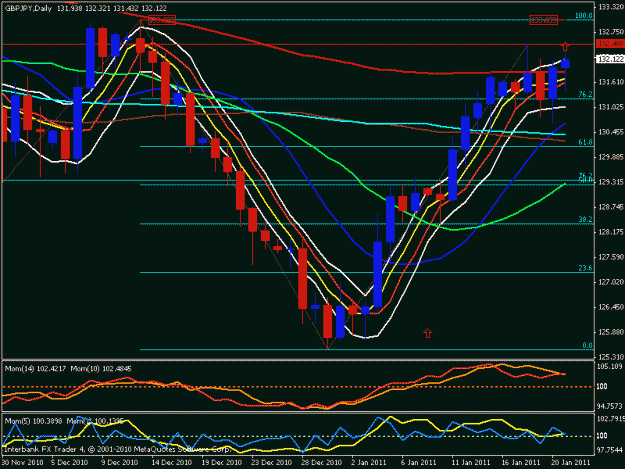Image resolution: width=625 pixels, height=469 pixels.
Task: Click the 30 Nov 2010 date label
Action: [x=22, y=463]
